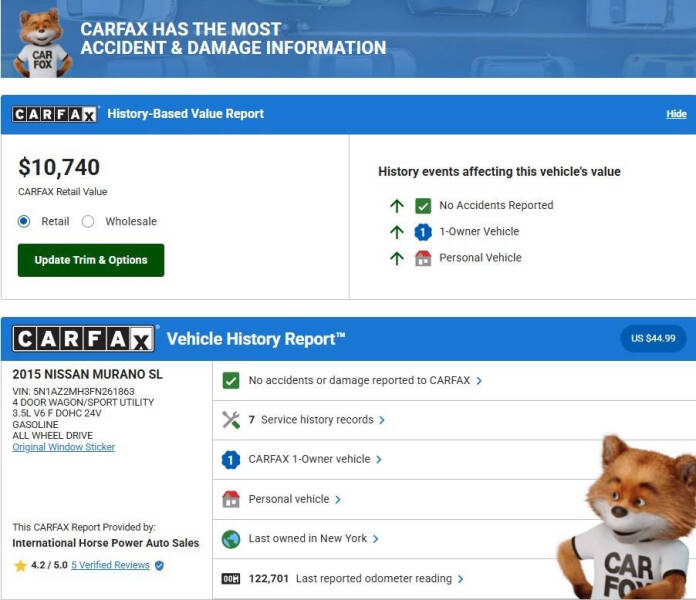Viewport: 696px width, 600px height.
Task: Click the personal vehicle house icon in report
Action: pos(231,499)
